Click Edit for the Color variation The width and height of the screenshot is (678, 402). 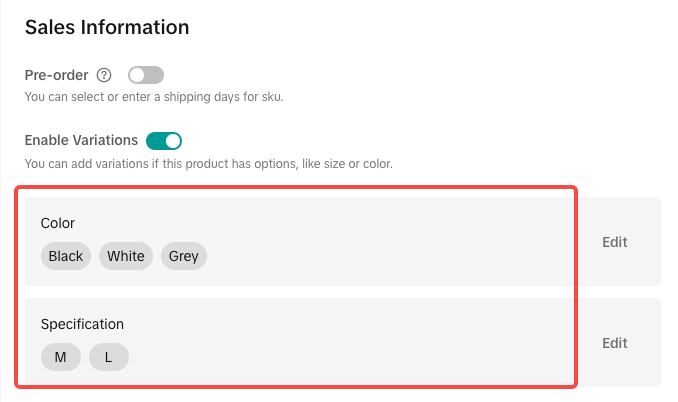tap(615, 241)
